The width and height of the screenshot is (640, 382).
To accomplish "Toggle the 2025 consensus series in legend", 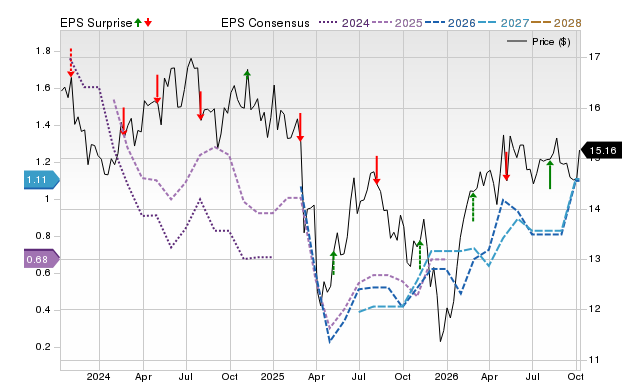I will 397,23.
